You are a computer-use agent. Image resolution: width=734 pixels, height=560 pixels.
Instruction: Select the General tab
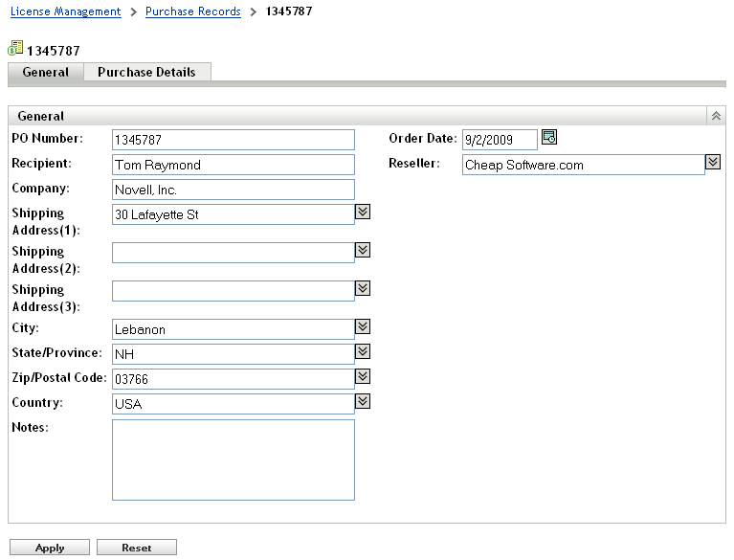click(x=45, y=73)
